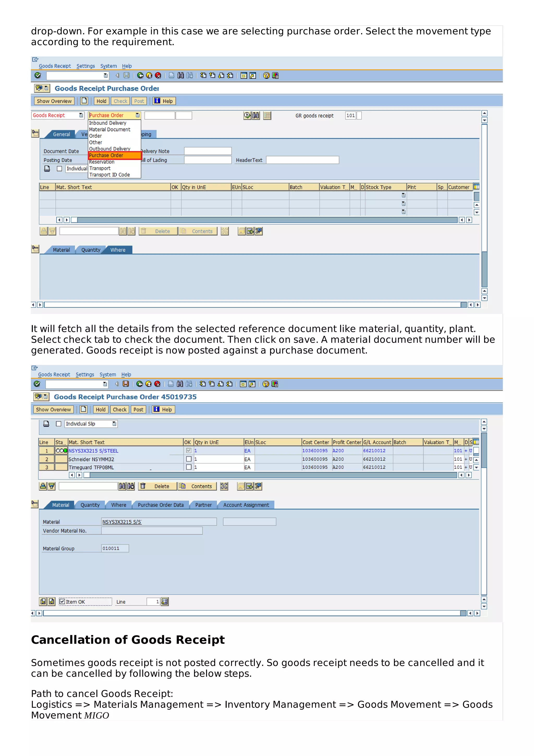The width and height of the screenshot is (534, 756).
Task: Click the trash icon on the active Delete button
Action: click(143, 486)
